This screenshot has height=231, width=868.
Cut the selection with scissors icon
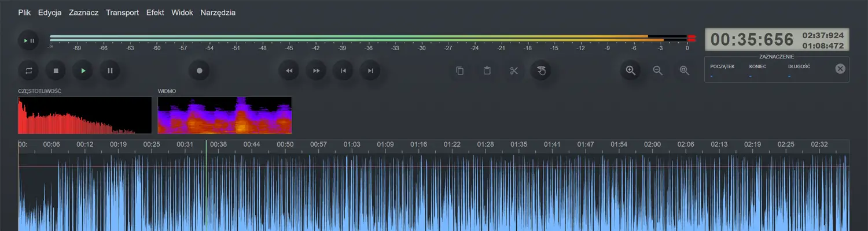click(513, 71)
